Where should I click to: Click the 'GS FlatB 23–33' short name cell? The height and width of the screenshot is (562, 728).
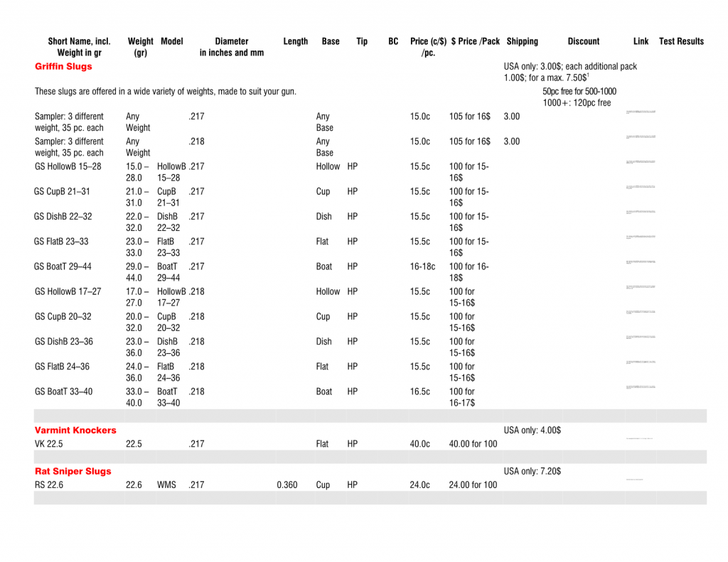coord(61,242)
